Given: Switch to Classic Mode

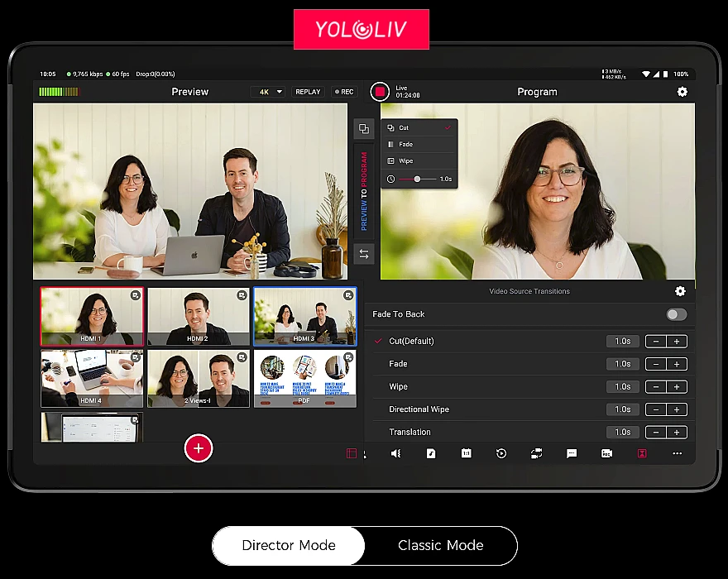Looking at the screenshot, I should pos(441,545).
